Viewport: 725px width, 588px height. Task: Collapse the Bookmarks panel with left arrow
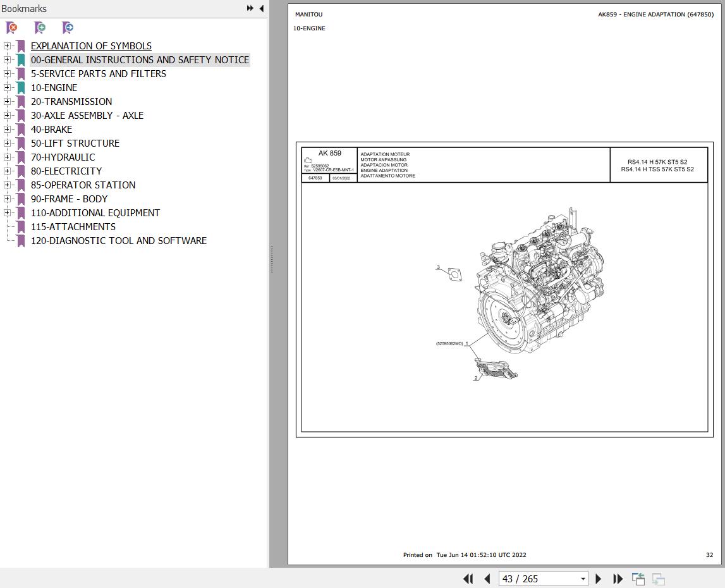tap(262, 8)
